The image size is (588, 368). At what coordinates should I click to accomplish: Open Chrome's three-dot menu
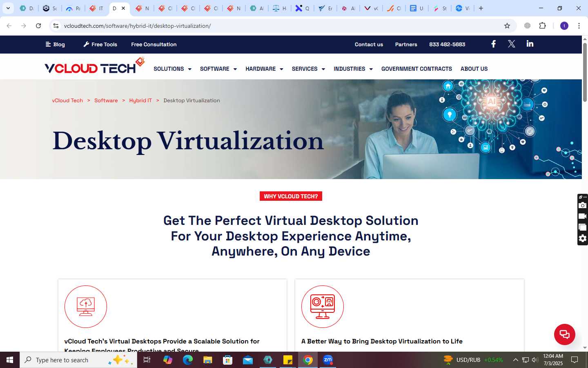point(579,26)
